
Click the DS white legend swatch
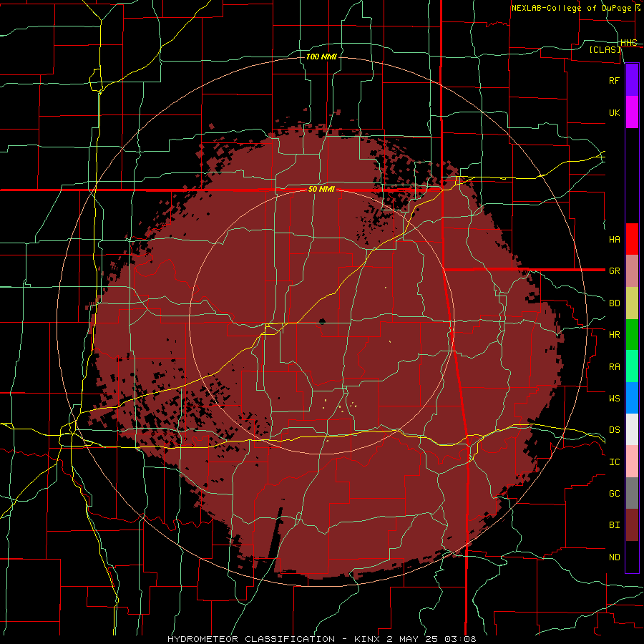pos(632,429)
